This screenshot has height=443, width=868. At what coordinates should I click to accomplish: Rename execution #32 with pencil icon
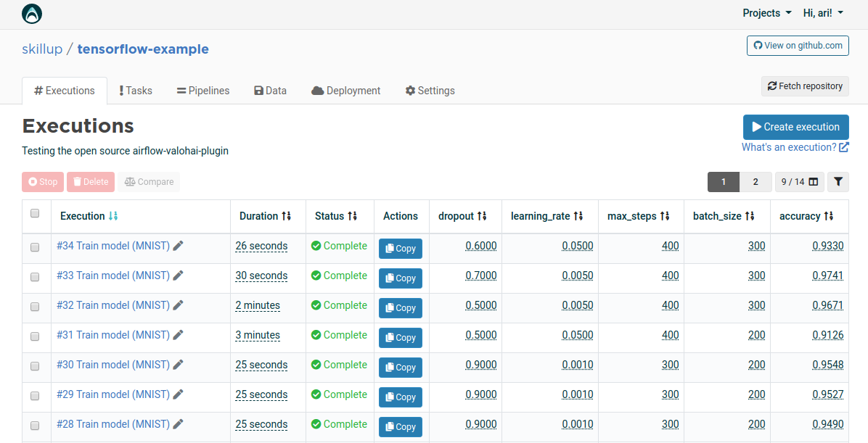[x=178, y=305]
